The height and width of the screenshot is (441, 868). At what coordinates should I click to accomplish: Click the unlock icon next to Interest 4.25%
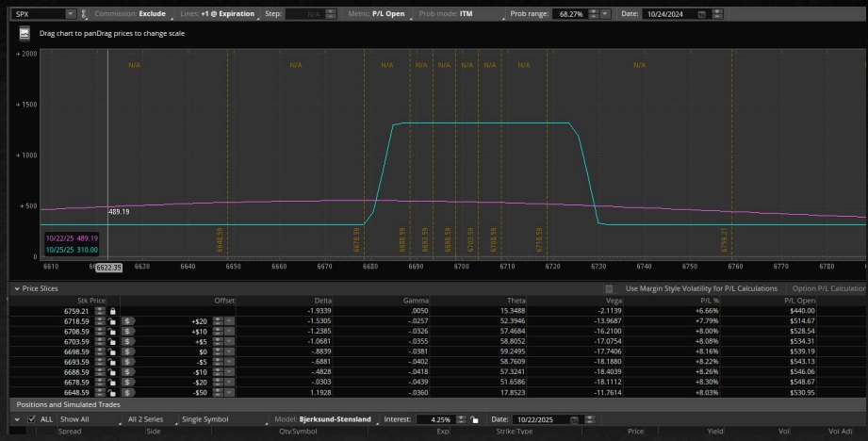[x=472, y=418]
